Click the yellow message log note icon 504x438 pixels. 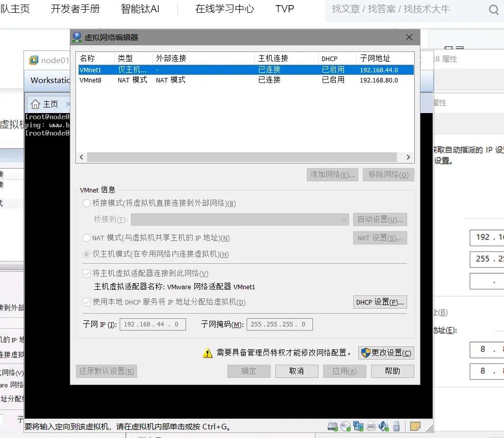(415, 426)
